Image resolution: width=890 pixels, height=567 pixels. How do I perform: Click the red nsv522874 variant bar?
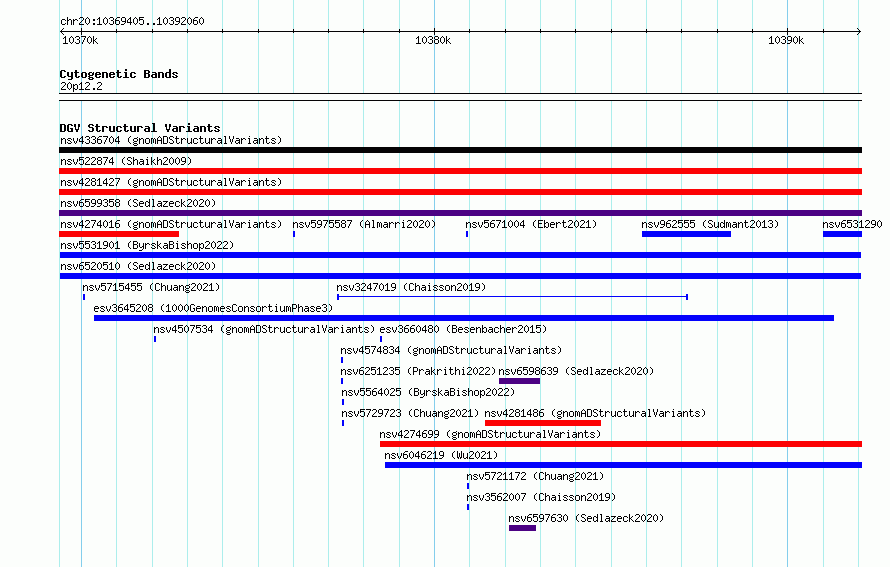460,171
